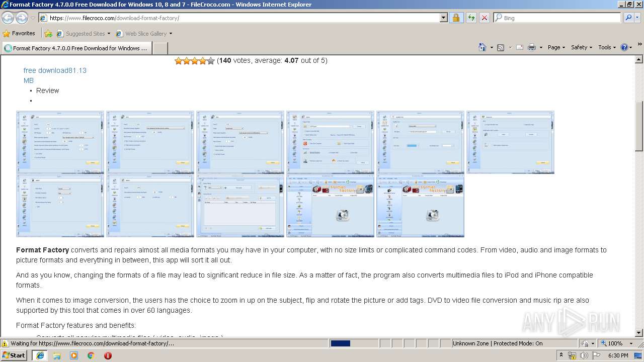Image resolution: width=644 pixels, height=362 pixels.
Task: Show hidden tray icons arrow
Action: pyautogui.click(x=561, y=355)
